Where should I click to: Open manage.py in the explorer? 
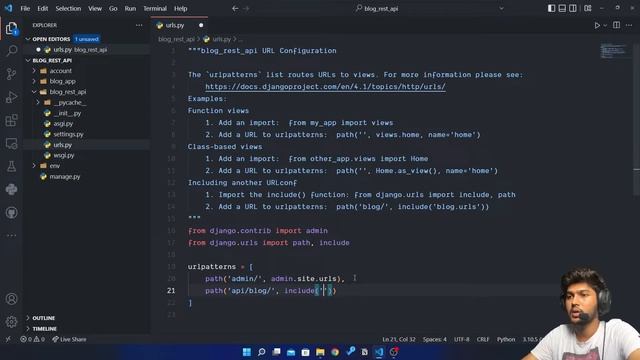tap(65, 177)
